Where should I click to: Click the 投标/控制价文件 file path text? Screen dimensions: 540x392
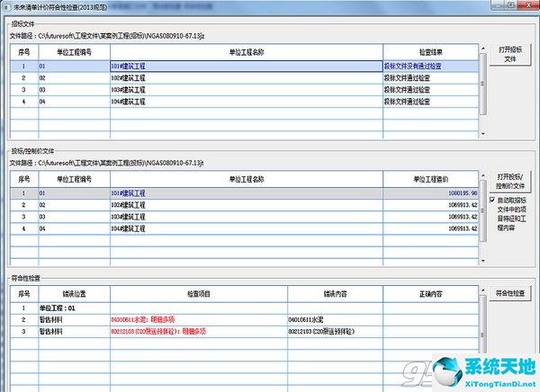tap(107, 163)
